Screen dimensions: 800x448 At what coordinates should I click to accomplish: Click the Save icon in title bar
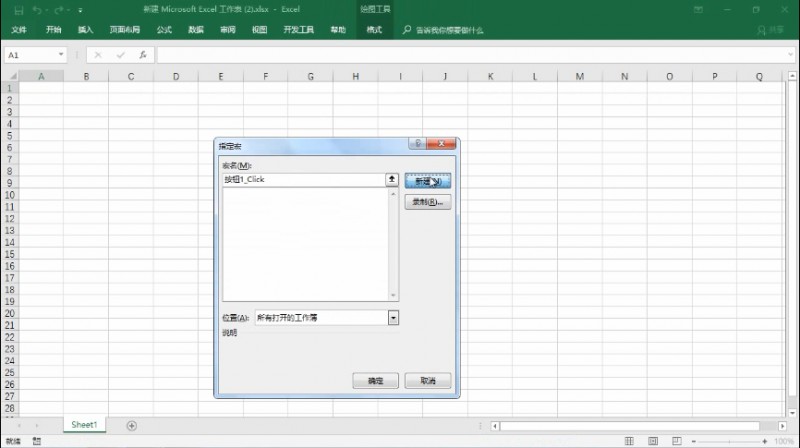19,10
